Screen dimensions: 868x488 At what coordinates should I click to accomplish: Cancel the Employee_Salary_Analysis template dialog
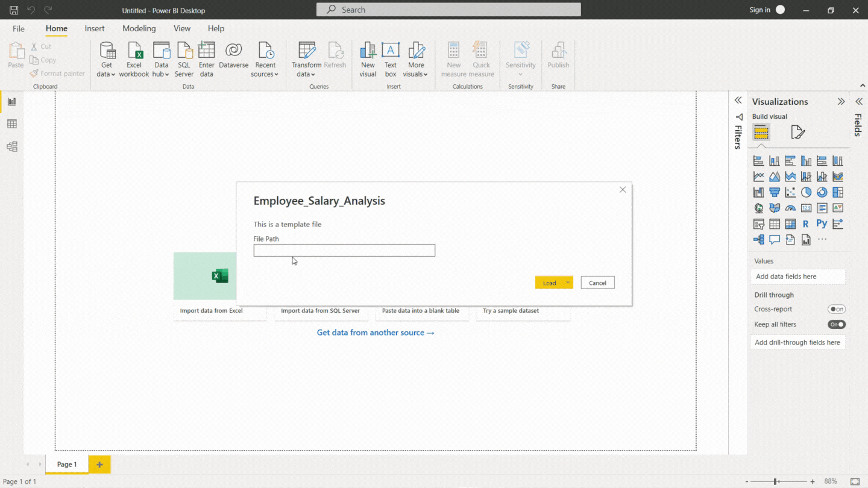pos(597,282)
